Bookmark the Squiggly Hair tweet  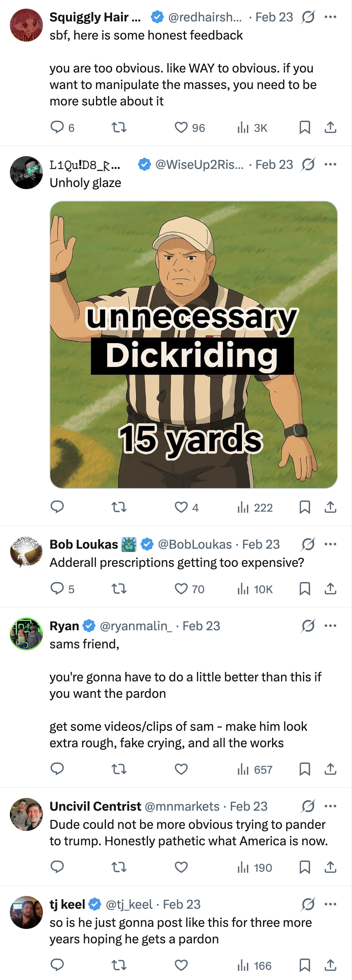tap(305, 127)
